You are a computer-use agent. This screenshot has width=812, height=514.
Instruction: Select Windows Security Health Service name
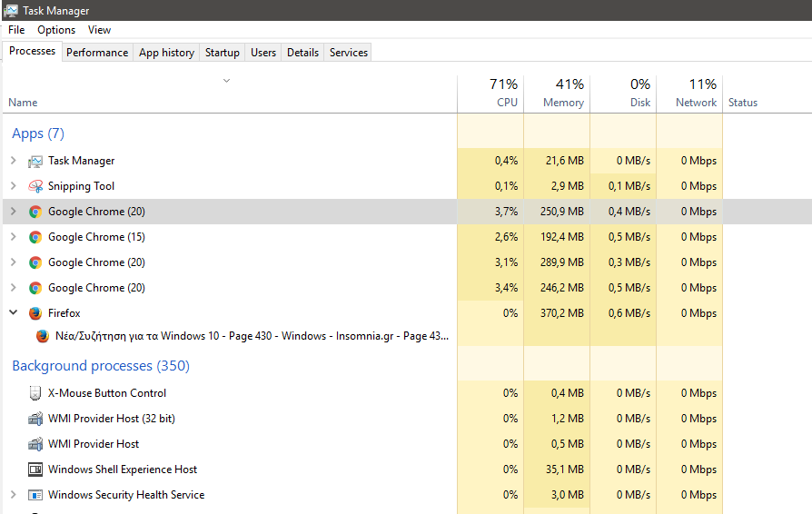[126, 495]
